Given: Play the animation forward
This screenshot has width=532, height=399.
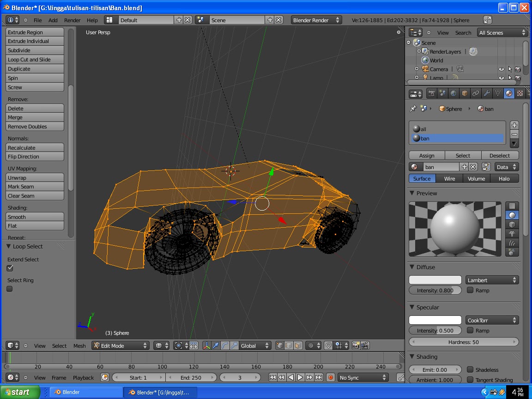Looking at the screenshot, I should point(300,378).
